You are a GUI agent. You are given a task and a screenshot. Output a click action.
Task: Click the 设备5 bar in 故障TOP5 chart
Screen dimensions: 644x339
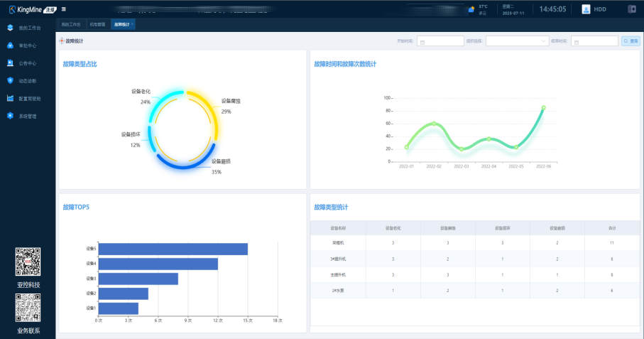[173, 249]
